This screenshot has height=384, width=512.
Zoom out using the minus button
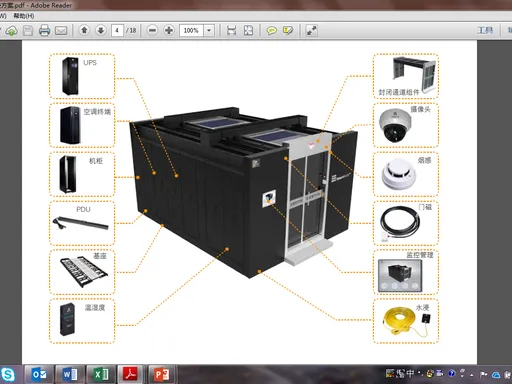pyautogui.click(x=152, y=31)
